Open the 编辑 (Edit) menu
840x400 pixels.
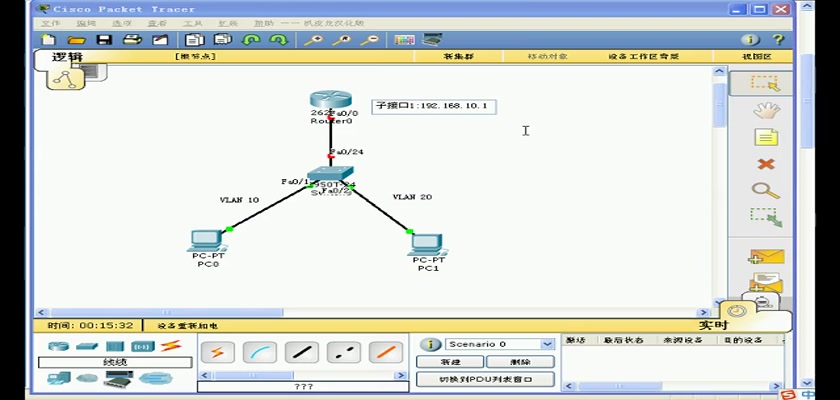86,22
